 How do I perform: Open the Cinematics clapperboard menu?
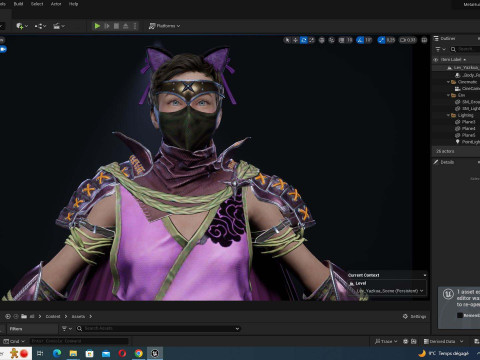click(59, 26)
